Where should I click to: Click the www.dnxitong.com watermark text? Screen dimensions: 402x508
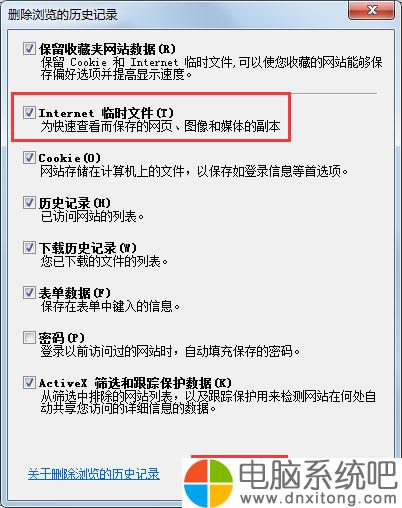pos(318,498)
